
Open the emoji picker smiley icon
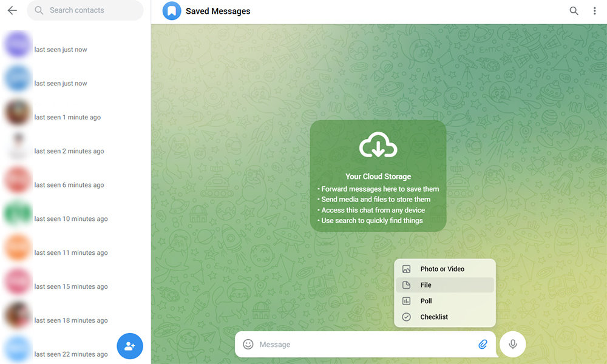coord(248,345)
